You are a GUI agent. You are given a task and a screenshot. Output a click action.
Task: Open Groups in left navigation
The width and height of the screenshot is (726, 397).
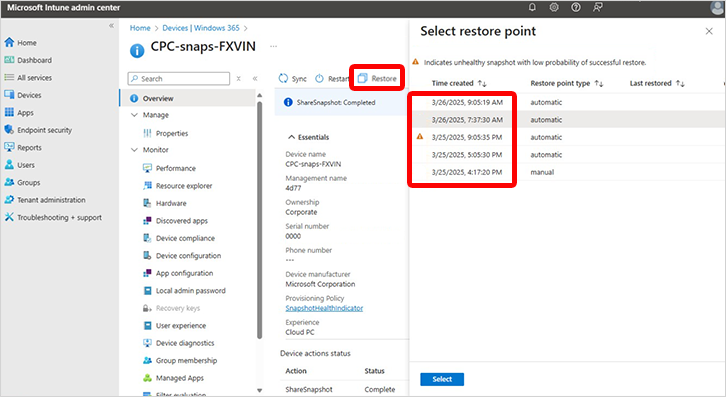[x=22, y=183]
